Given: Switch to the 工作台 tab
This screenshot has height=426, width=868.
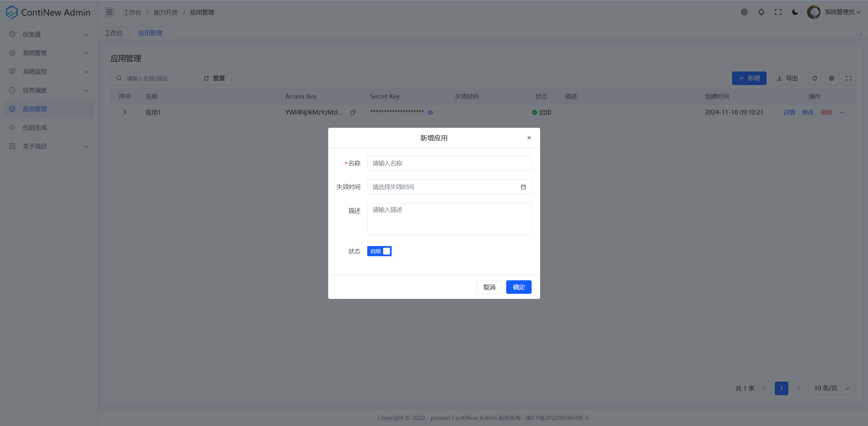Looking at the screenshot, I should click(114, 33).
